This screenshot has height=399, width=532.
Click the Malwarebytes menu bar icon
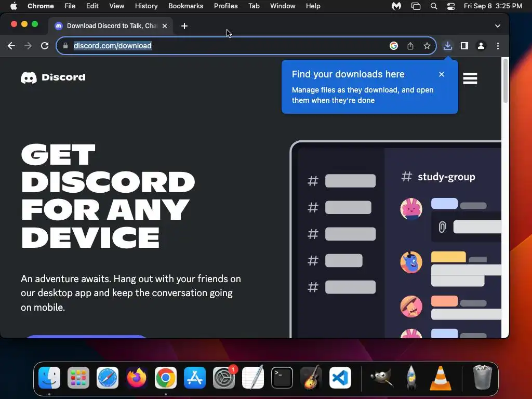coord(396,6)
